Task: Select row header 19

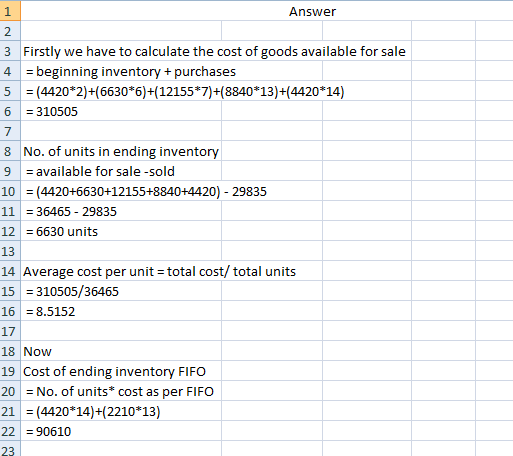Action: click(x=10, y=371)
